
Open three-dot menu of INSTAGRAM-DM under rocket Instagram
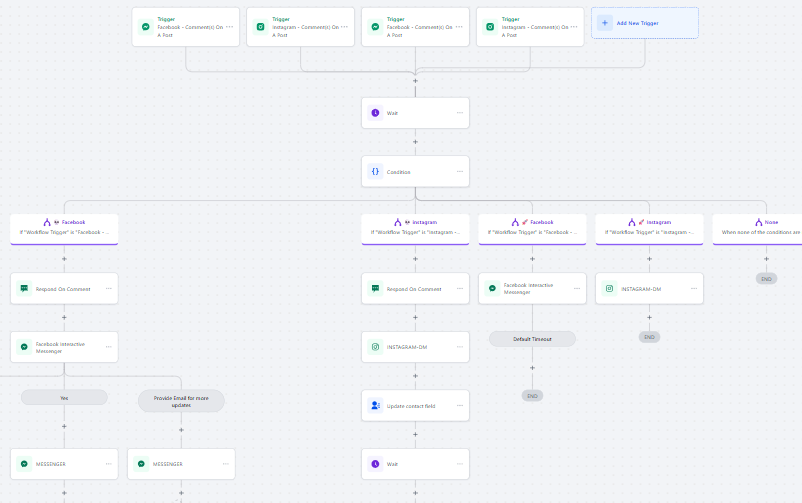pyautogui.click(x=694, y=289)
